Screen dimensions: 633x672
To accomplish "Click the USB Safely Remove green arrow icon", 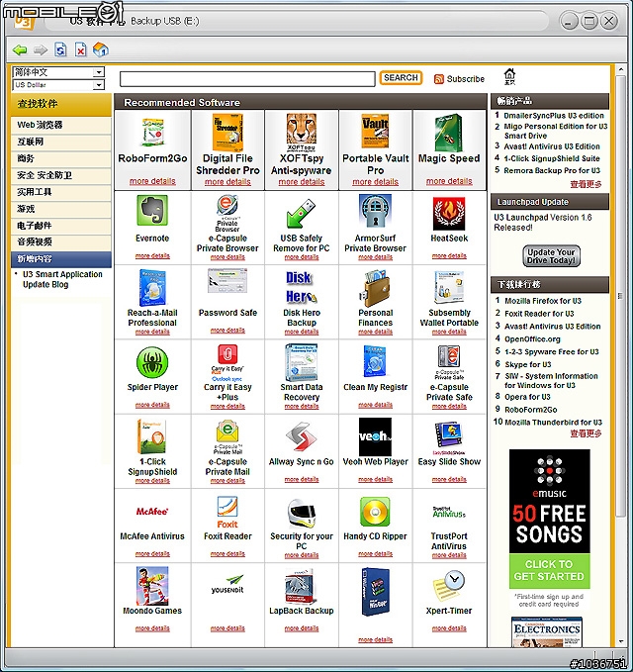I will coord(301,213).
